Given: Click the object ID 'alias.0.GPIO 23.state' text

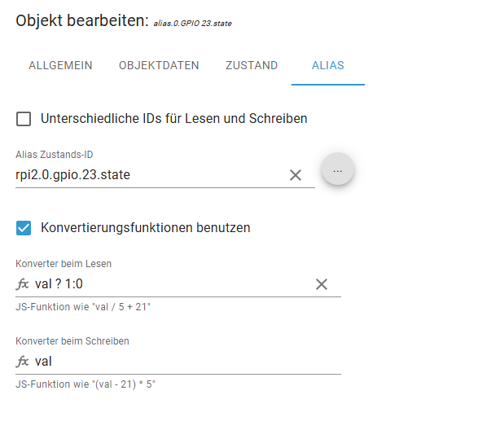Looking at the screenshot, I should (193, 24).
